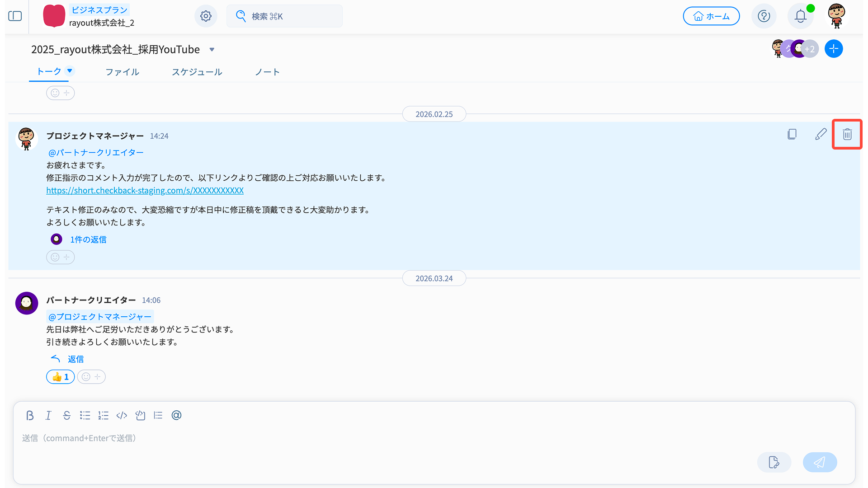Click the thumbs up reaction counter

[60, 377]
